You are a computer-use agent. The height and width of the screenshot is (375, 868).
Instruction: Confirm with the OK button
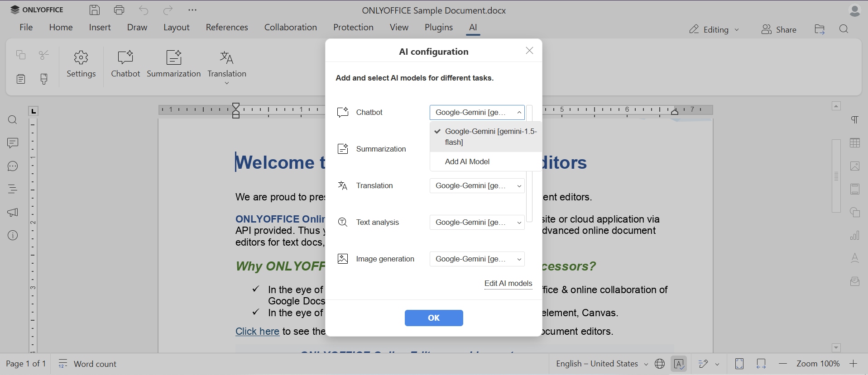point(434,318)
